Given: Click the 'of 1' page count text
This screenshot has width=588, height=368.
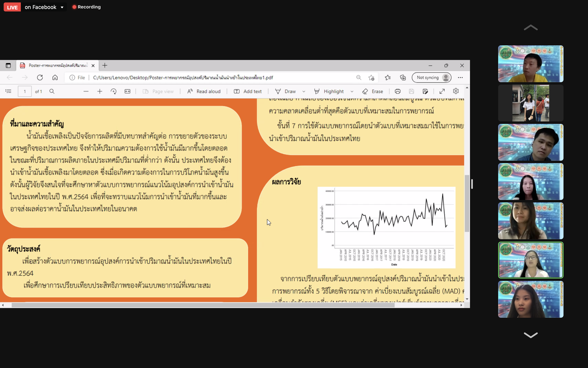Looking at the screenshot, I should tap(38, 92).
